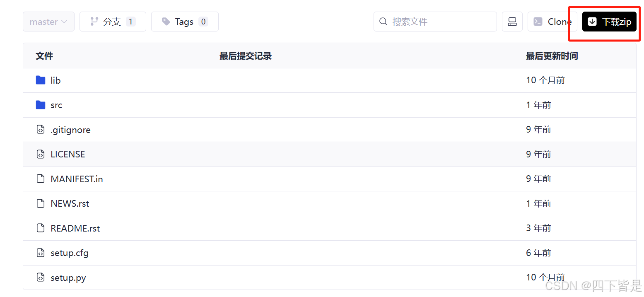Click the tag icon beside Tags
Screen dimensions: 644x297
point(166,21)
